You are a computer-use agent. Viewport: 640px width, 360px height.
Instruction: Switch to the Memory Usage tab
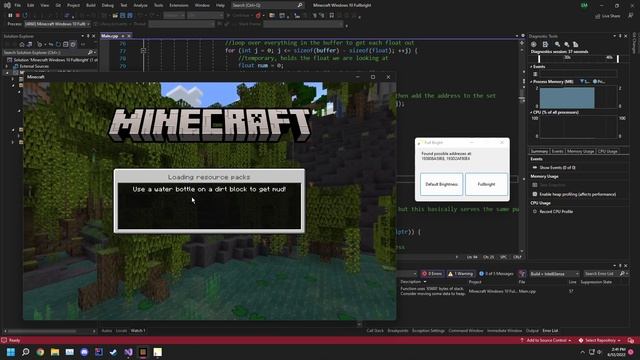point(580,151)
